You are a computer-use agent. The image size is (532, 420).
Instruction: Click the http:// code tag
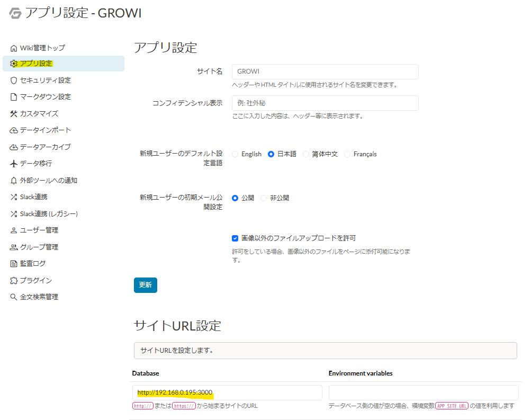point(143,406)
